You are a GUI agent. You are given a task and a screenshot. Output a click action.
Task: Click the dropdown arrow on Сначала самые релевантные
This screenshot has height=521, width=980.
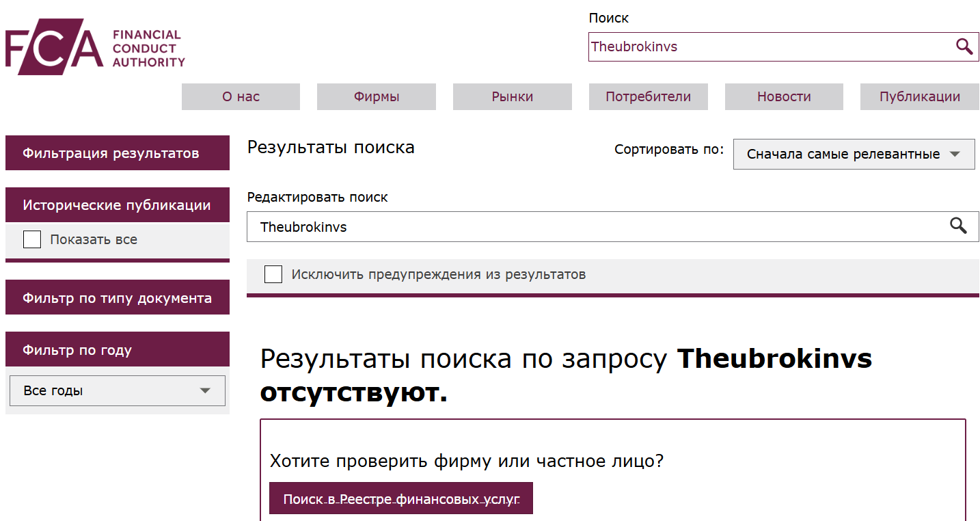[x=955, y=154]
